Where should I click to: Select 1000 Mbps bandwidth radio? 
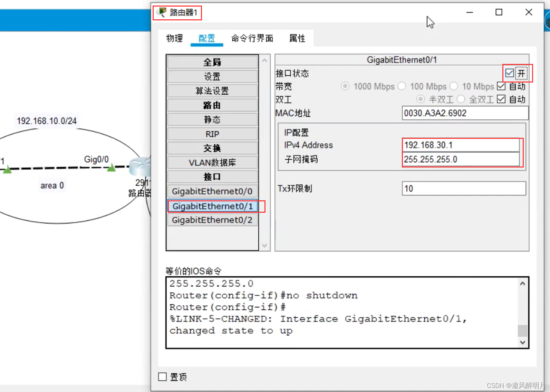pyautogui.click(x=345, y=86)
